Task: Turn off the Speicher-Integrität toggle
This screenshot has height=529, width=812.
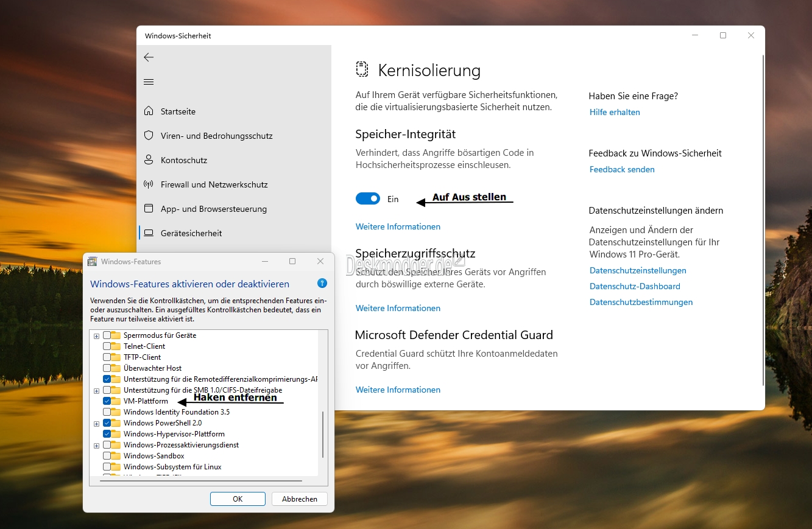Action: pos(368,199)
